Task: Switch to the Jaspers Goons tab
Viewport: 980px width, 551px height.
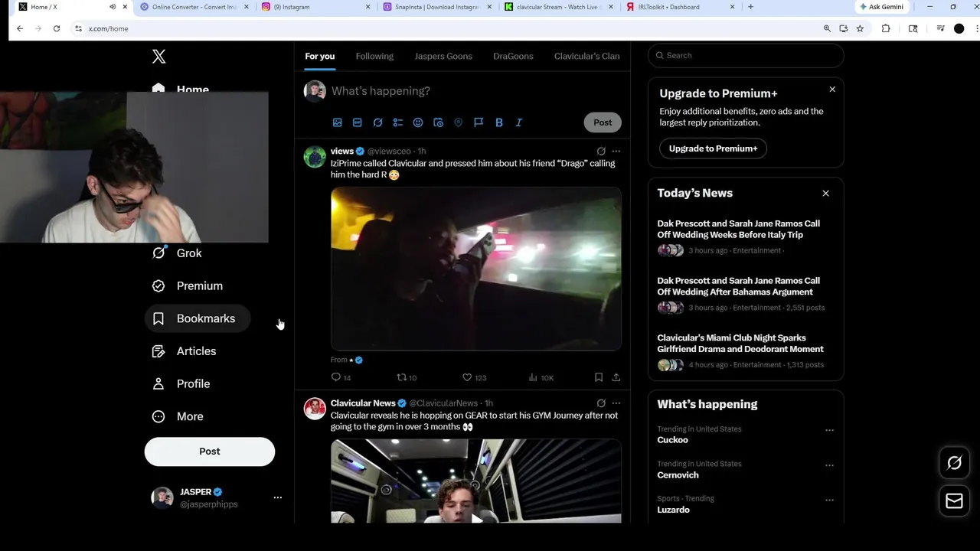Action: point(443,56)
